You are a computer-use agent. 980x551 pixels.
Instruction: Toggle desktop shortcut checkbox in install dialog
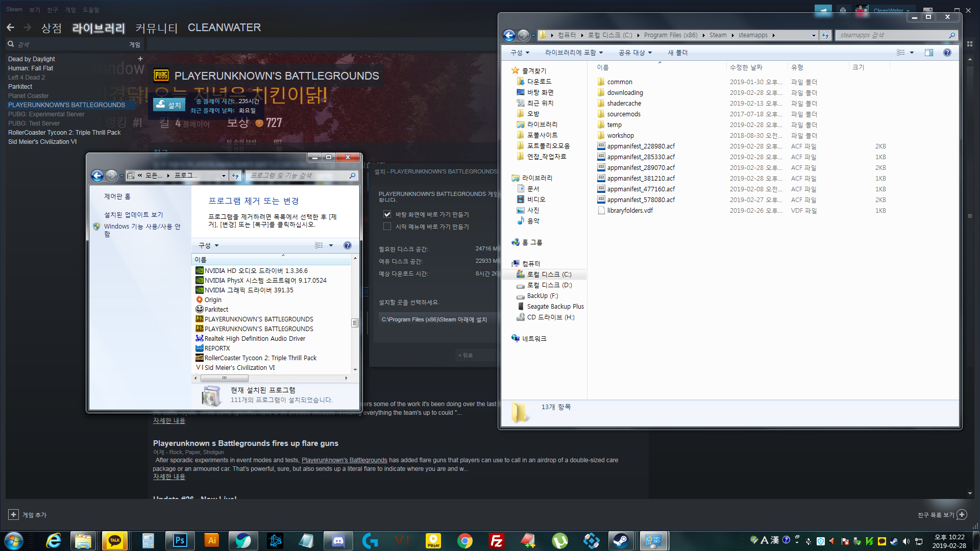click(x=387, y=214)
